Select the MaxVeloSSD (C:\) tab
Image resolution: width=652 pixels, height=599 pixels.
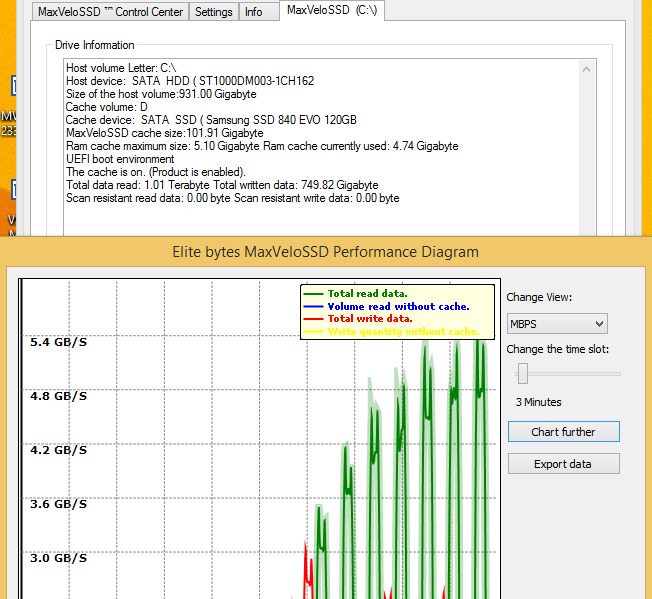point(332,10)
